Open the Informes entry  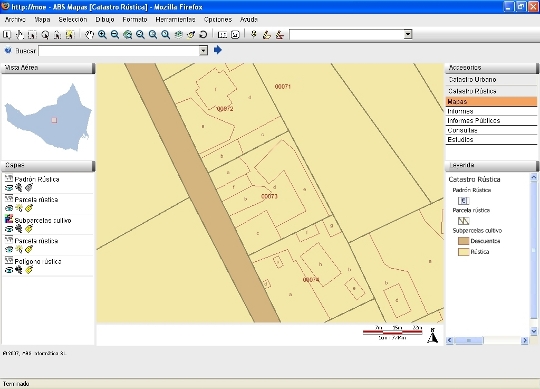(x=491, y=111)
